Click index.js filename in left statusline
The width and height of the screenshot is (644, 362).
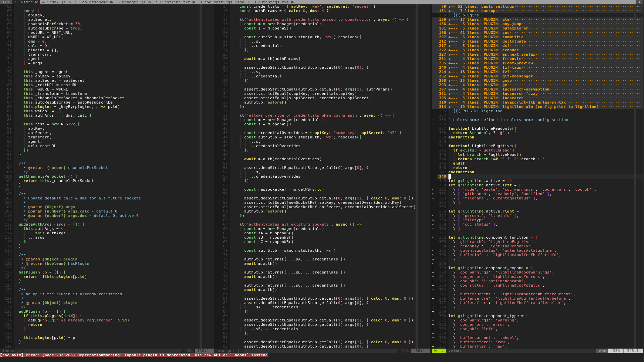12,351
